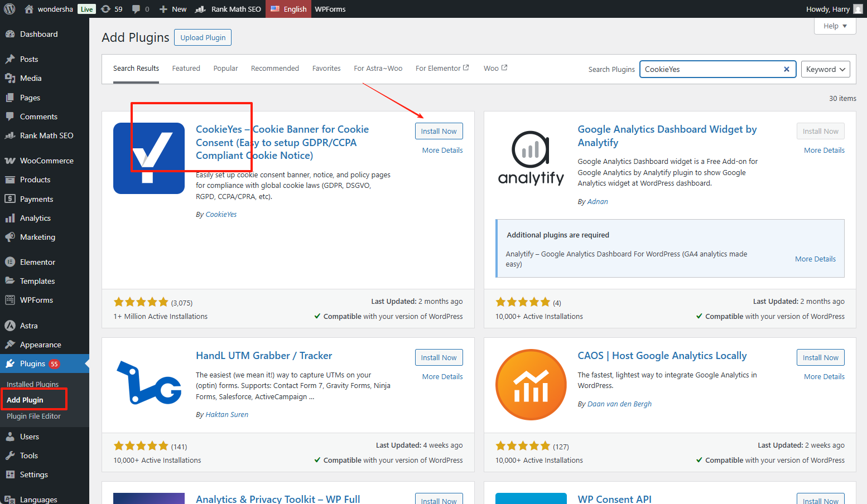
Task: Switch to the Featured tab
Action: click(186, 69)
